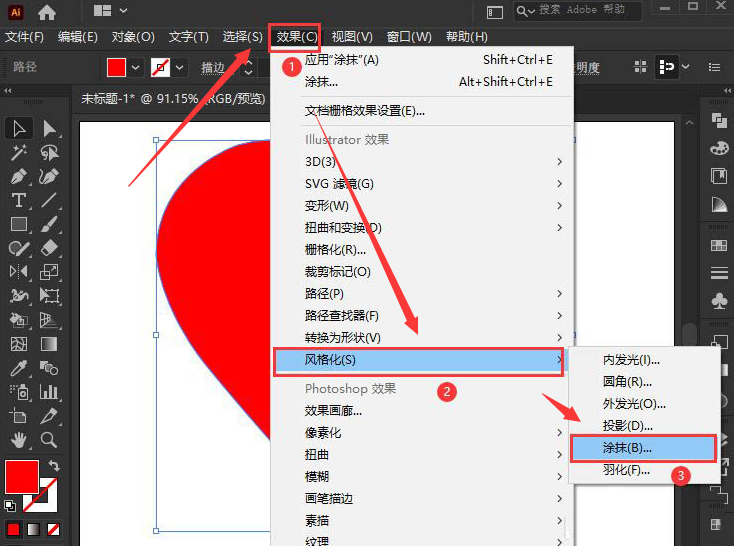Open the 效果(C) menu
This screenshot has width=734, height=546.
296,37
